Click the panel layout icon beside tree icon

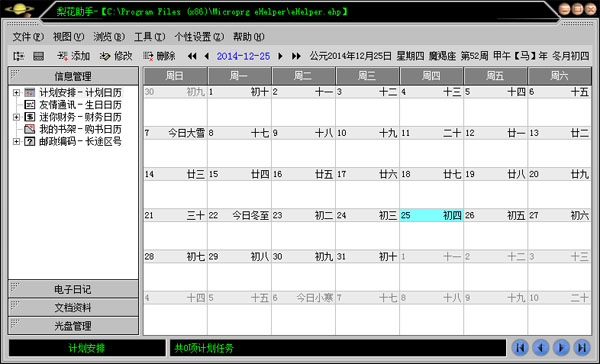[38, 56]
